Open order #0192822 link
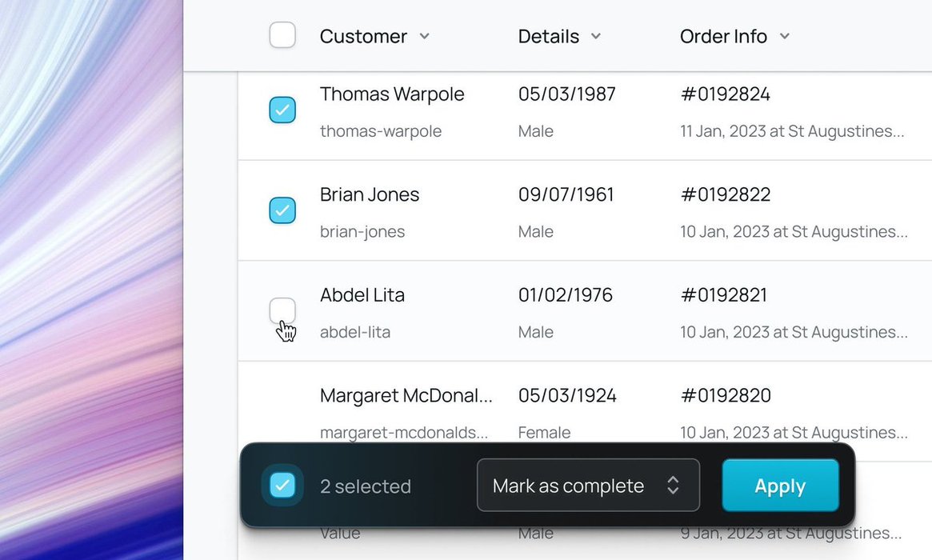The width and height of the screenshot is (932, 560). (725, 194)
